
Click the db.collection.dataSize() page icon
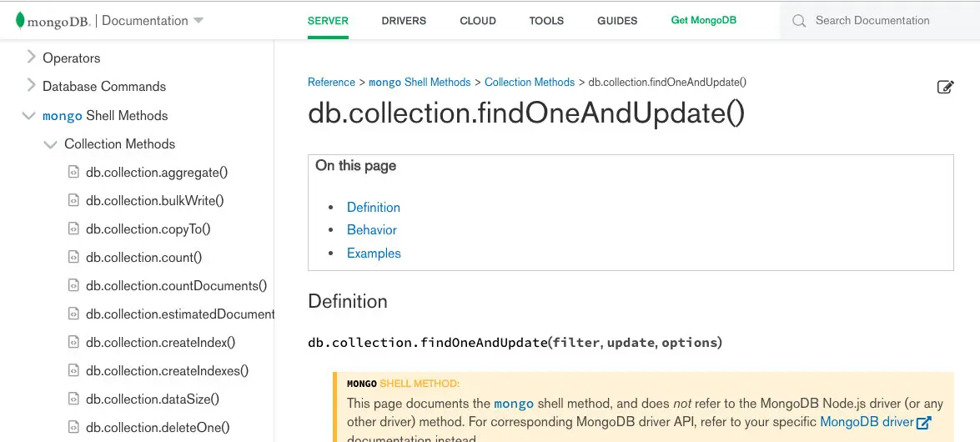73,399
